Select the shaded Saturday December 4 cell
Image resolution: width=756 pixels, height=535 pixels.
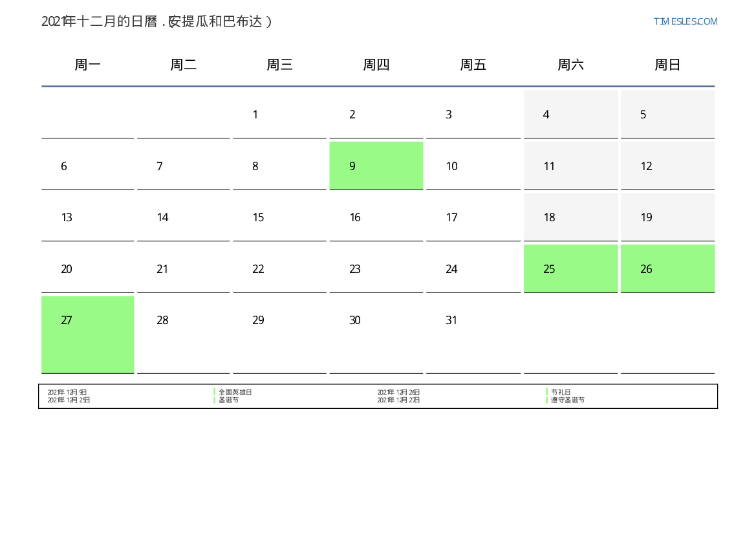pyautogui.click(x=570, y=115)
